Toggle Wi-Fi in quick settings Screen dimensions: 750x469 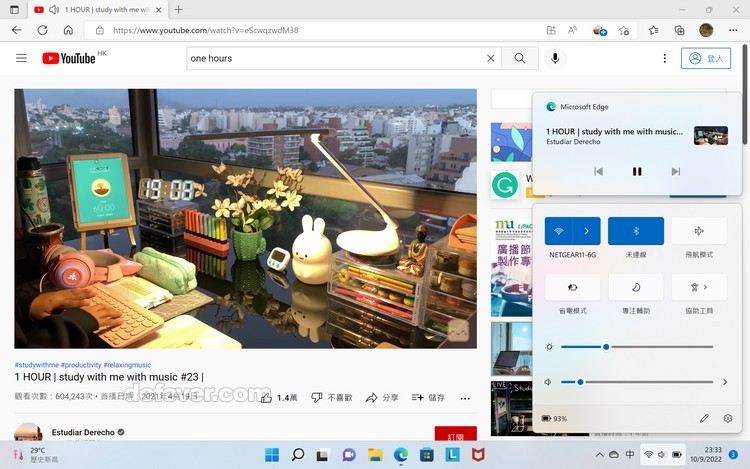[x=559, y=231]
